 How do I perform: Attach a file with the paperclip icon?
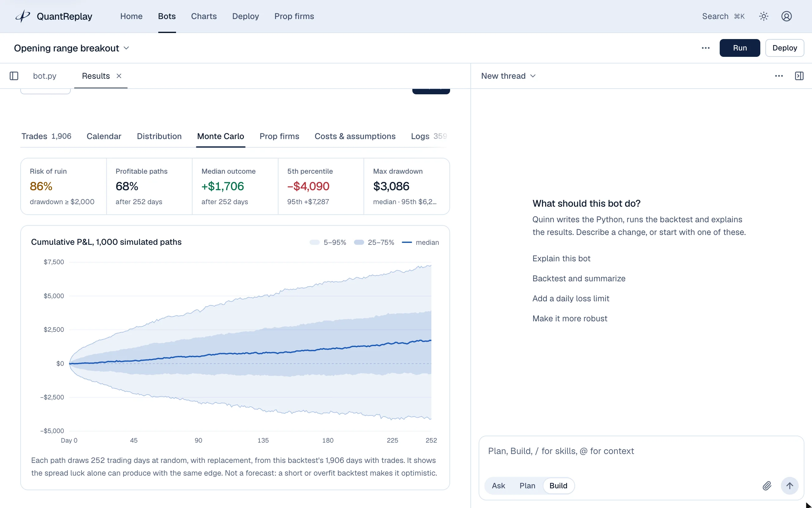pyautogui.click(x=767, y=485)
